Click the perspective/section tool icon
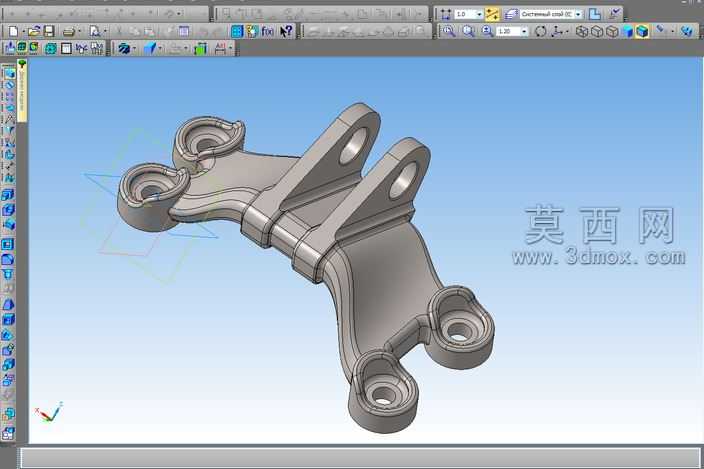 point(660,31)
